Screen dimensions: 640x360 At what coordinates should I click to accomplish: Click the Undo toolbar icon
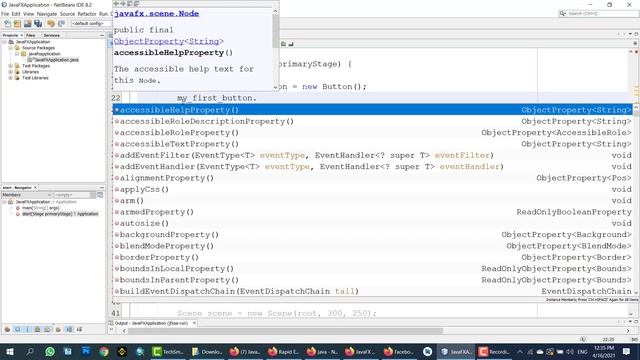[51, 24]
